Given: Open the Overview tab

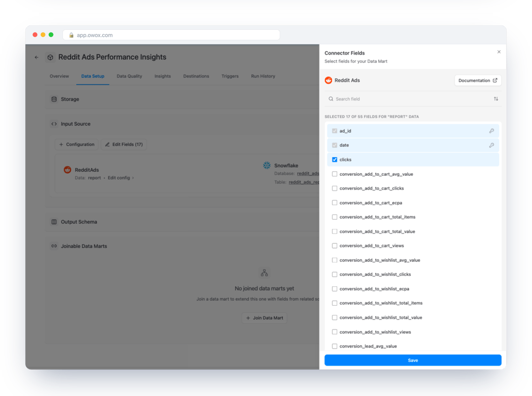Looking at the screenshot, I should (x=59, y=76).
